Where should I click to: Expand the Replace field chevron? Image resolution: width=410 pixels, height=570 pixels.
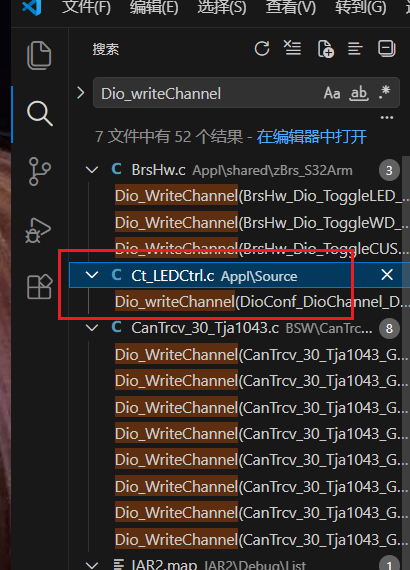tap(81, 93)
